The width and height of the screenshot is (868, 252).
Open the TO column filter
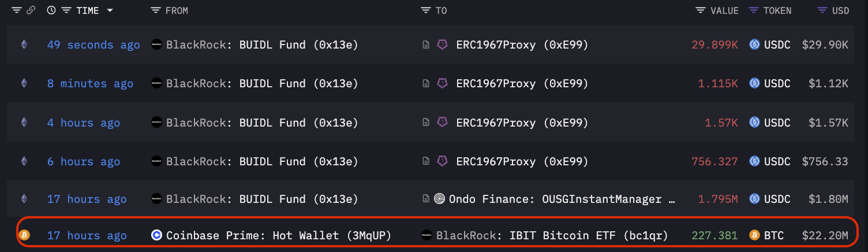tap(426, 10)
